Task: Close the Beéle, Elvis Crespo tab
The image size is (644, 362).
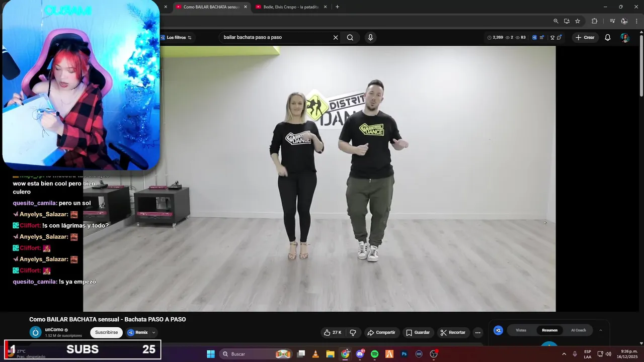Action: point(325,7)
